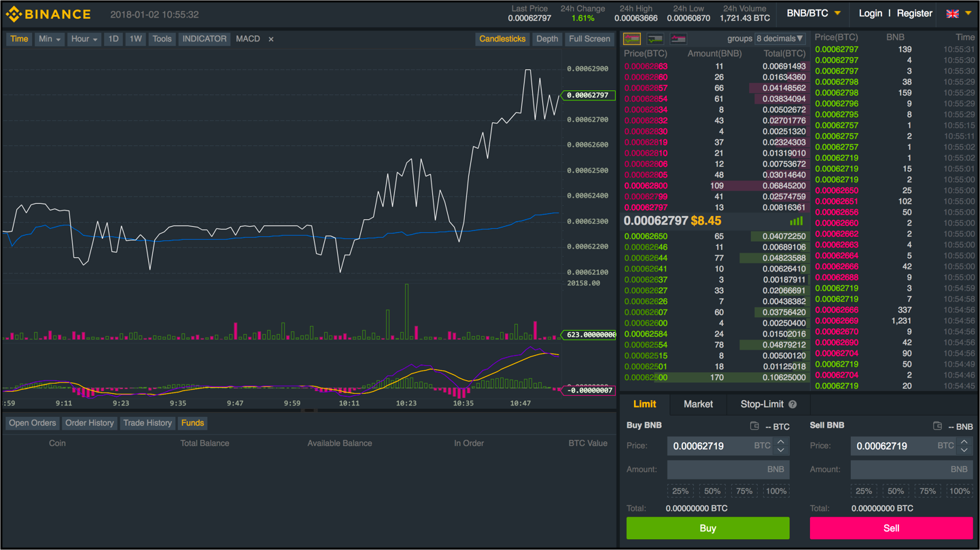Set Buy BNB amount to 75%
The height and width of the screenshot is (550, 980).
click(744, 491)
